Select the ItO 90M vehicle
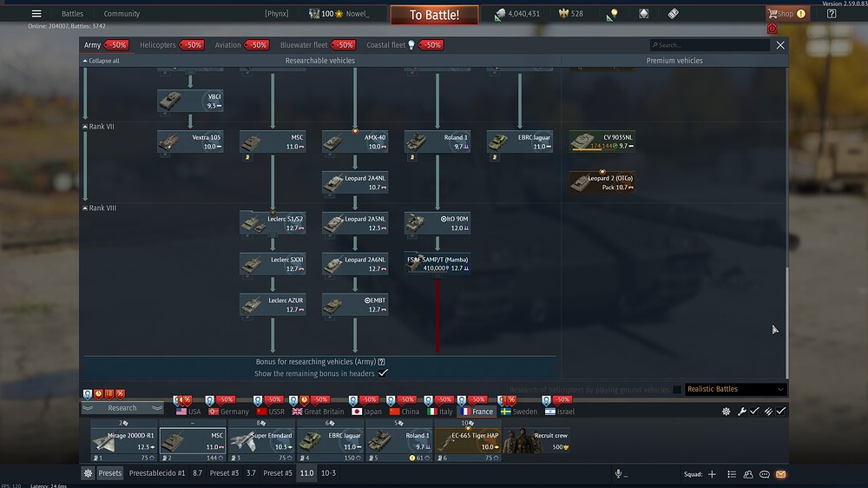 pyautogui.click(x=437, y=223)
